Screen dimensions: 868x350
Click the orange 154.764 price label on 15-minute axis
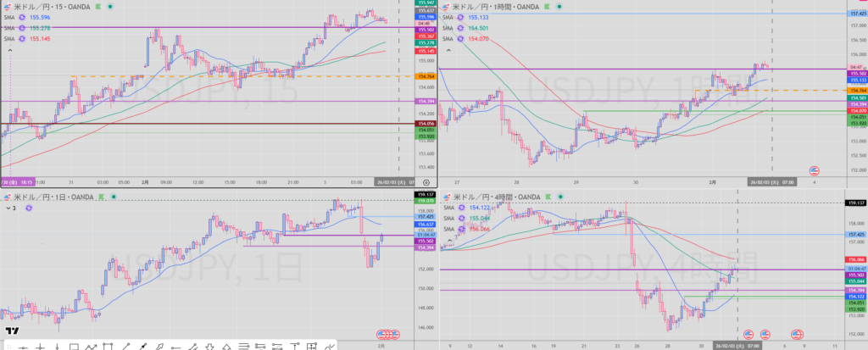tap(426, 76)
